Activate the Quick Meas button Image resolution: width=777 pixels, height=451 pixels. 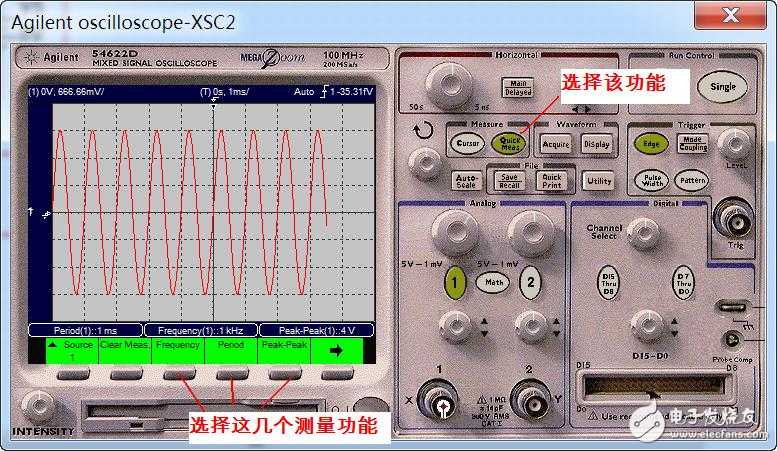click(x=509, y=144)
